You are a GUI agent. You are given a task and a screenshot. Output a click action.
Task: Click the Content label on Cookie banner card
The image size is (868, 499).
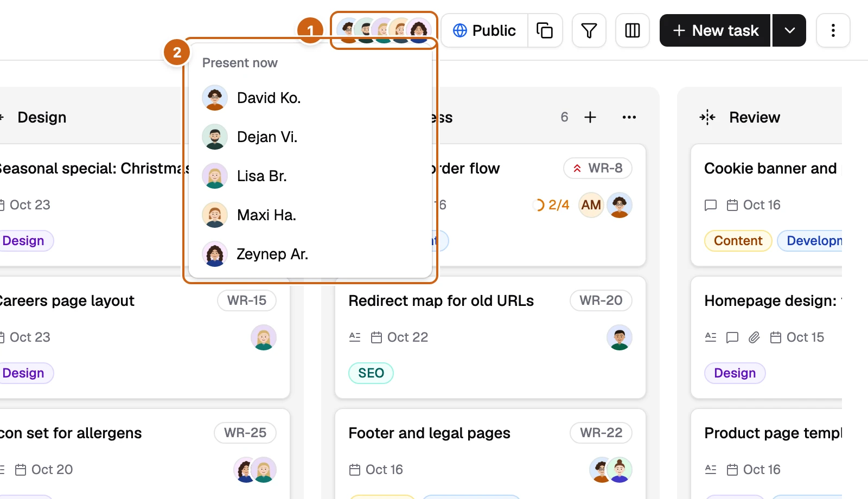[x=738, y=241]
